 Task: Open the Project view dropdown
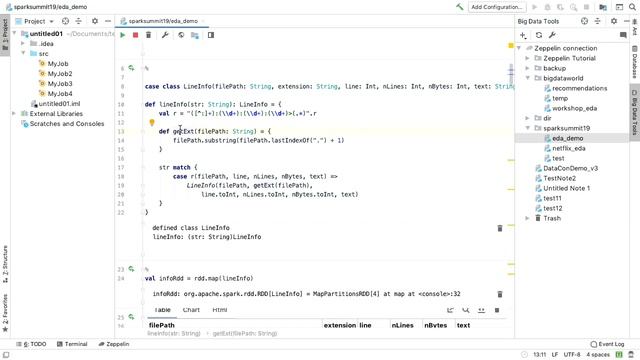[x=35, y=21]
